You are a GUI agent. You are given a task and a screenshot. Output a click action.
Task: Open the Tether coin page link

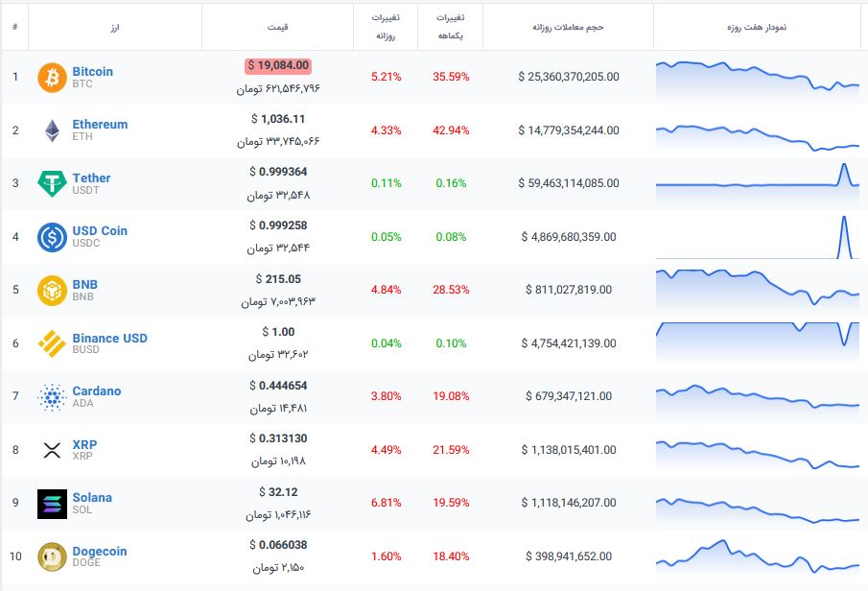pyautogui.click(x=91, y=177)
